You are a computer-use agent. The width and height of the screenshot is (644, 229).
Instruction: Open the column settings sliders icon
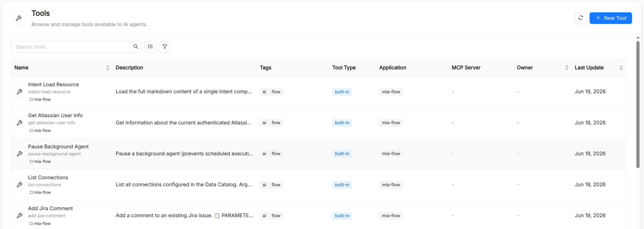[150, 47]
